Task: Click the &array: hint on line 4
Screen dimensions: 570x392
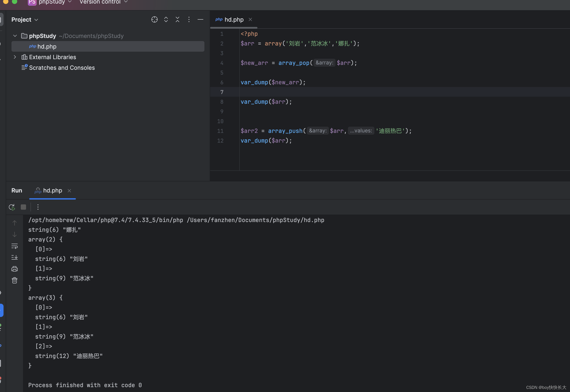Action: tap(324, 63)
